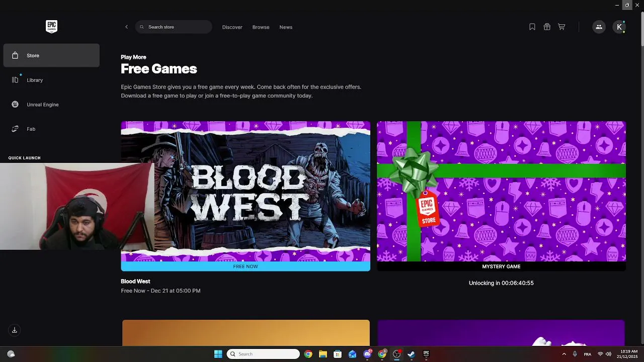
Task: Open the Blood West title link
Action: tap(135, 282)
